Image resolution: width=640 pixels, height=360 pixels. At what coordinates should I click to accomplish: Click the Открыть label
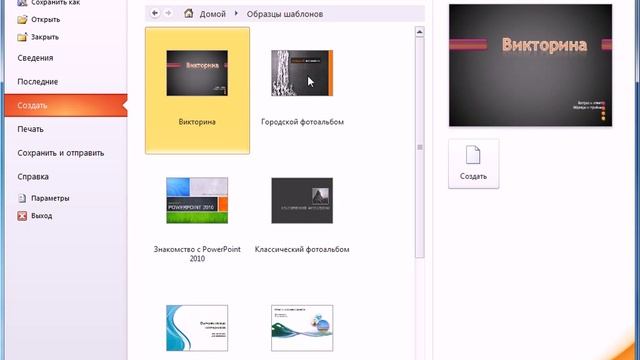tap(46, 20)
